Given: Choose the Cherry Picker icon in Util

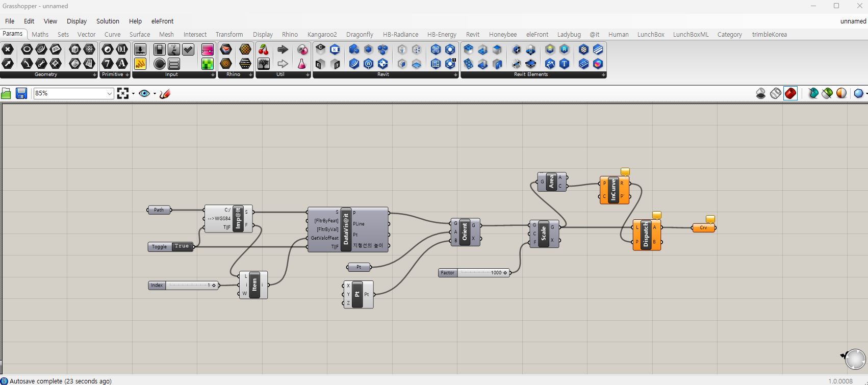Looking at the screenshot, I should (264, 49).
